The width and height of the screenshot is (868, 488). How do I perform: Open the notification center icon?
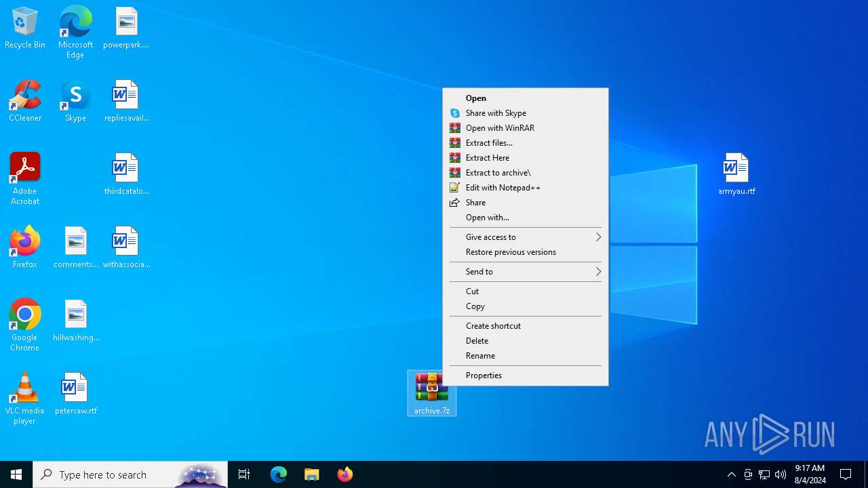[846, 474]
